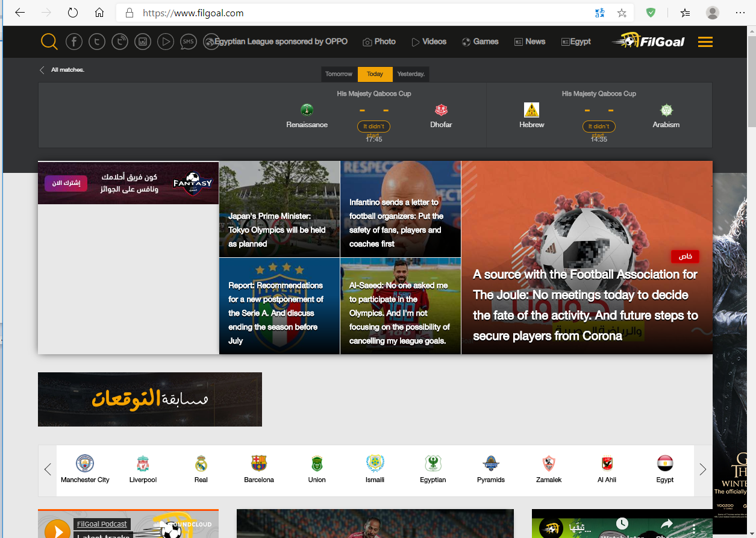Open the Twitter live-feed icon with waves
Image resolution: width=756 pixels, height=538 pixels.
tap(120, 42)
